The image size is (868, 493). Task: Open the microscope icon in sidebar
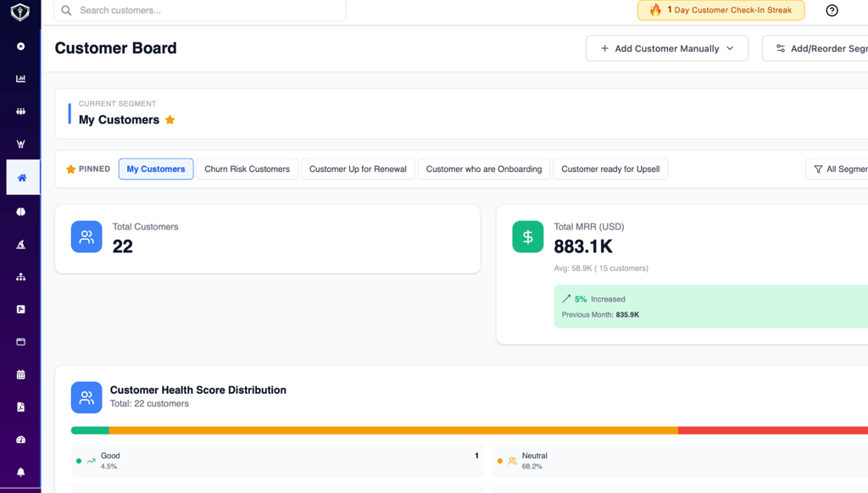pyautogui.click(x=20, y=244)
